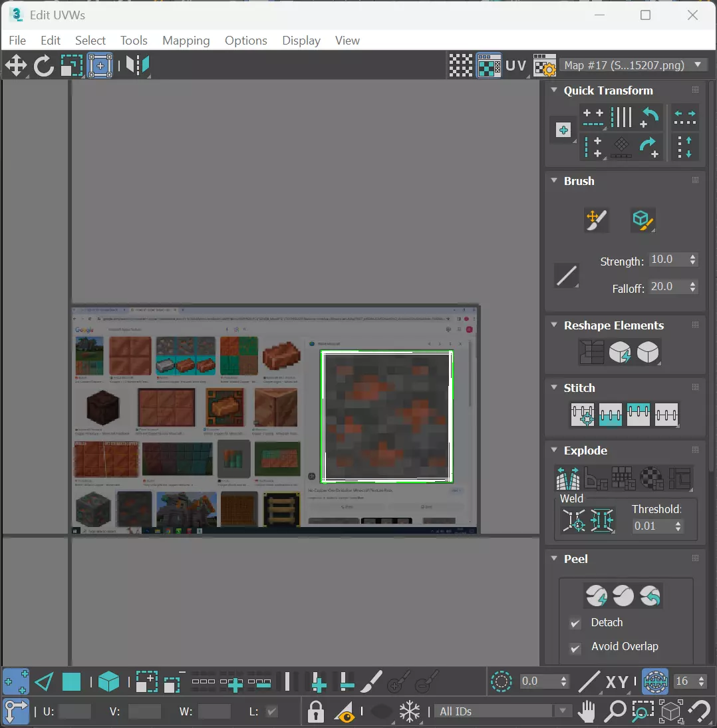Click the V coordinate input field
The width and height of the screenshot is (717, 728).
[x=144, y=711]
